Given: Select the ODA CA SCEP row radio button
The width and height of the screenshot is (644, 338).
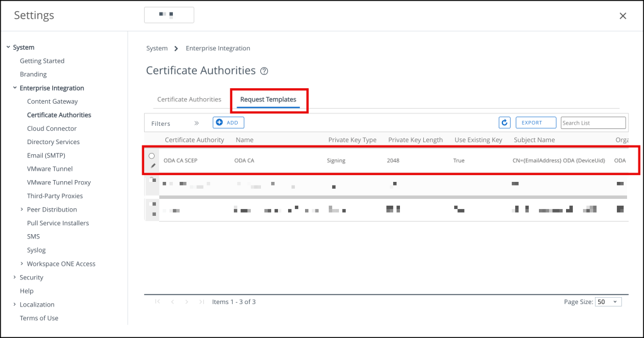Looking at the screenshot, I should 152,155.
